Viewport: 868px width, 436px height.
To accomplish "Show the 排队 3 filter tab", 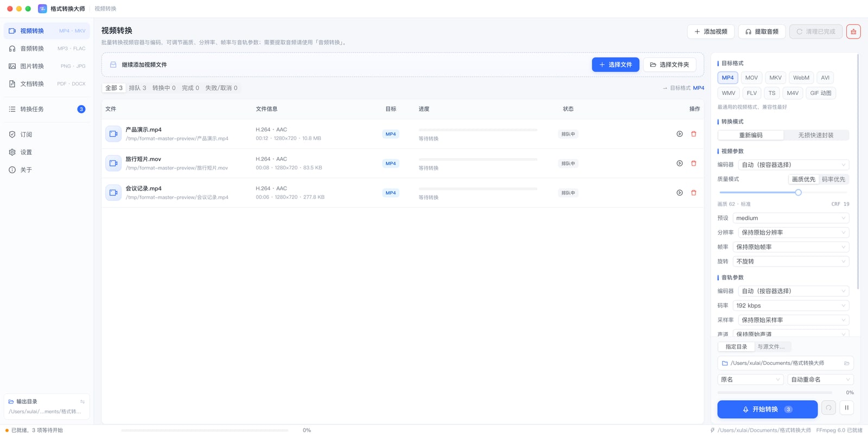I will coord(137,88).
